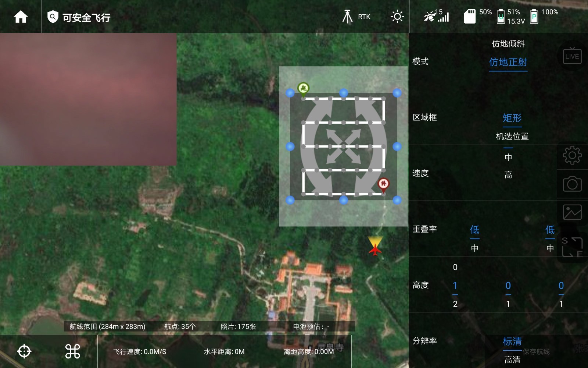Screen dimensions: 588x368
Task: Open the RTK tripod status icon
Action: click(347, 17)
